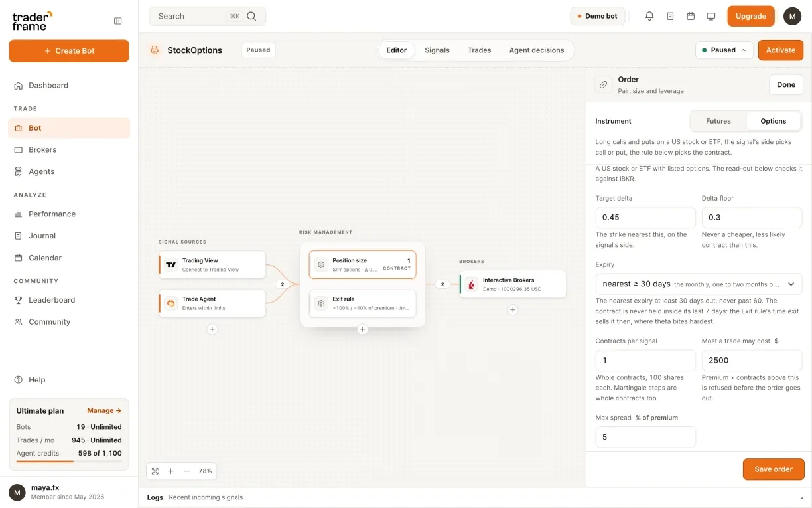Open the Manage plan link
Image resolution: width=812 pixels, height=508 pixels.
[104, 410]
